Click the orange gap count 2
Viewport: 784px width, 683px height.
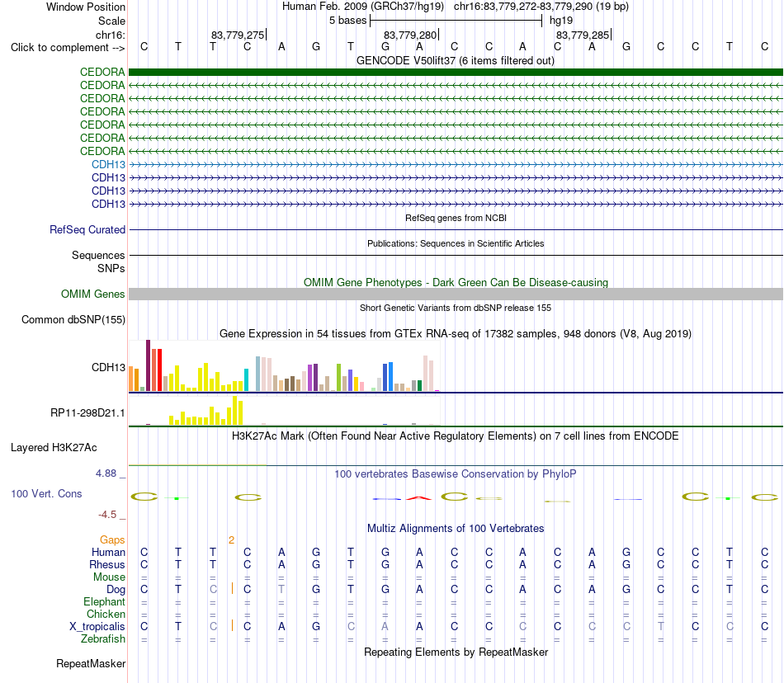pyautogui.click(x=232, y=540)
